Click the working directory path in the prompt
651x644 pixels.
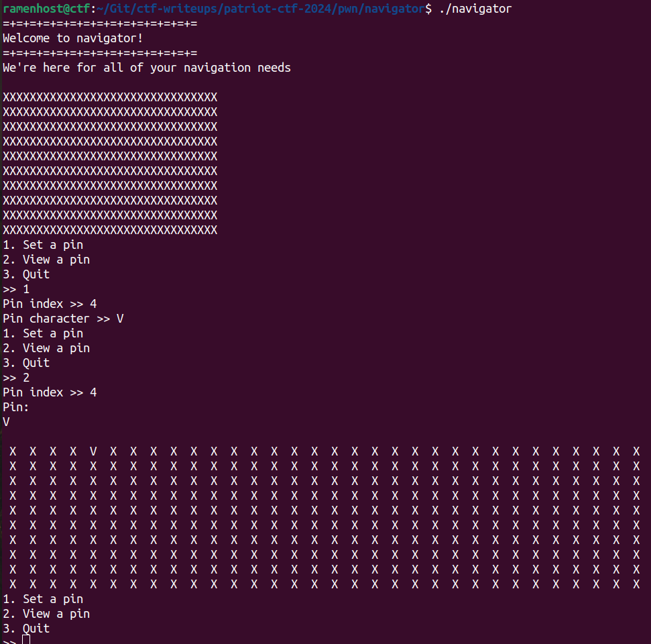click(261, 8)
